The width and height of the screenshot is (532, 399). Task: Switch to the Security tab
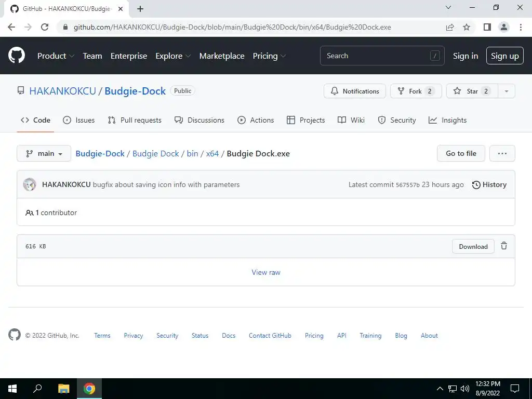click(396, 120)
